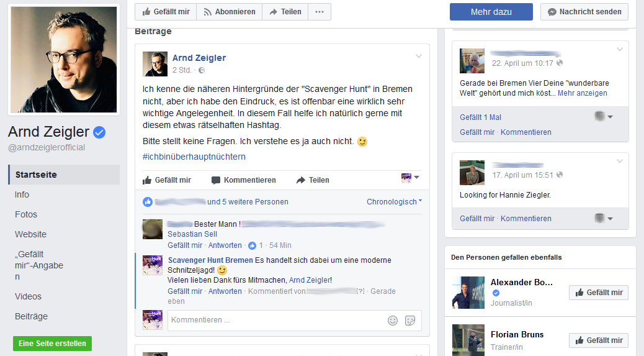The image size is (644, 356).
Task: Open the three-dots more options button
Action: [319, 12]
